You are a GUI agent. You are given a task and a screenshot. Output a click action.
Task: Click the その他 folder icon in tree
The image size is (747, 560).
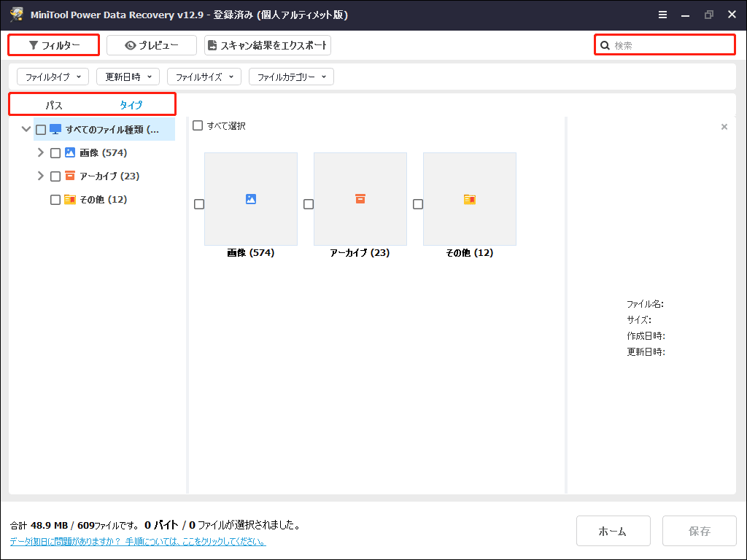click(70, 199)
